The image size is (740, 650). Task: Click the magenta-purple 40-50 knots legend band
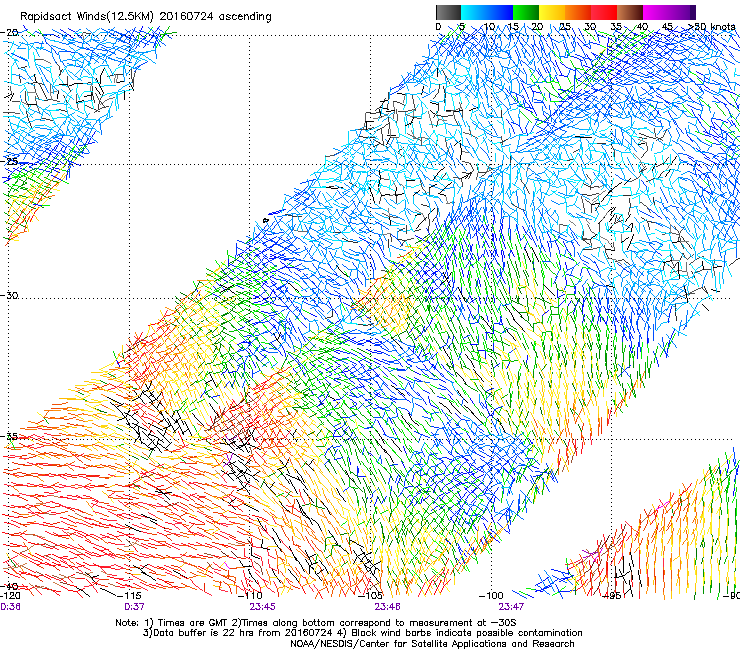click(669, 12)
